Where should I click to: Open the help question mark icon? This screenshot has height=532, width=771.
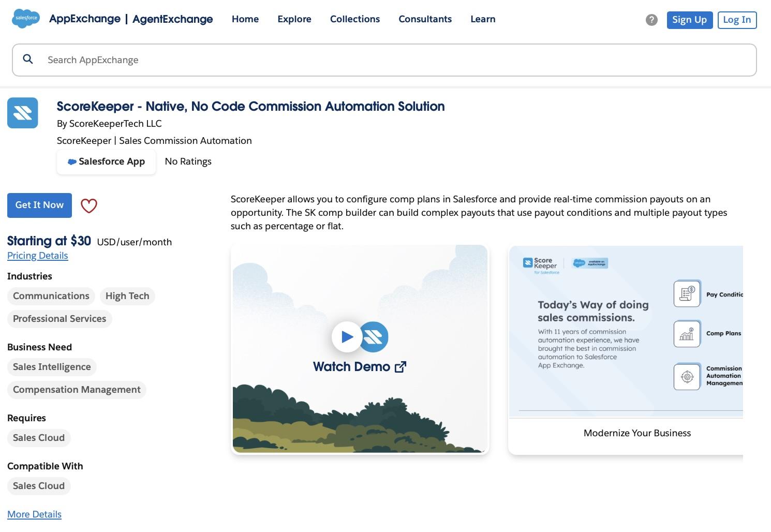click(651, 20)
